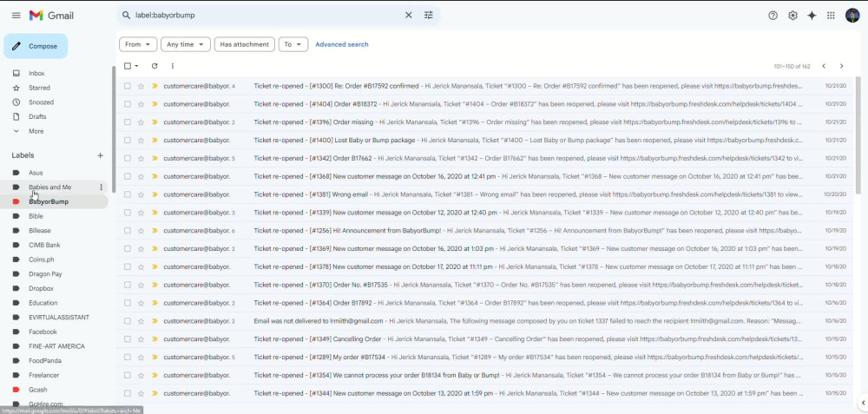This screenshot has width=868, height=414.
Task: Clear the search with the X icon
Action: [x=409, y=16]
